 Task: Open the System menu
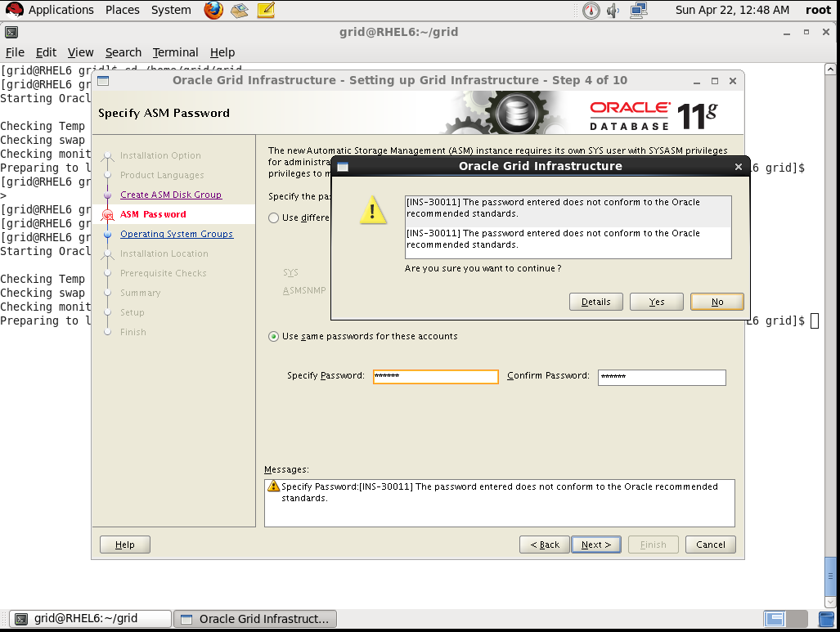(x=171, y=10)
